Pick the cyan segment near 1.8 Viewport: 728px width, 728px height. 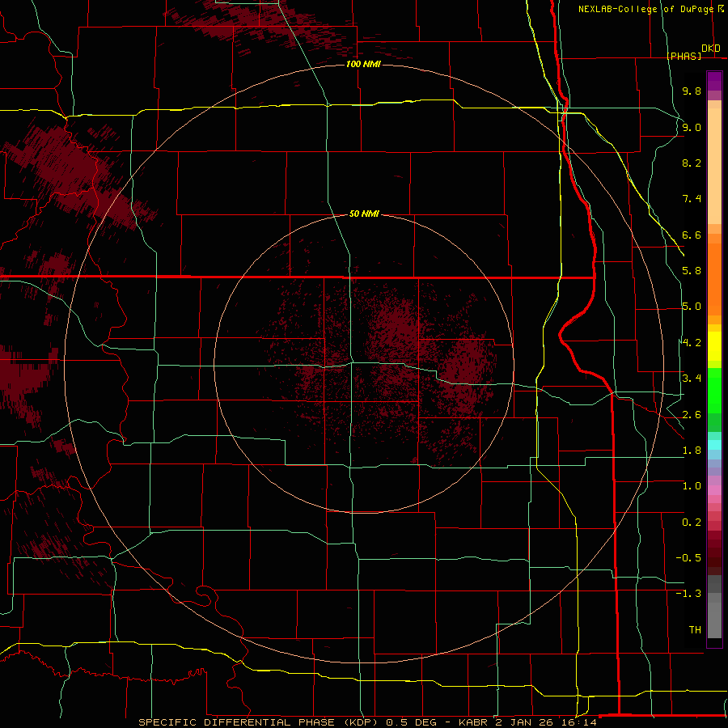714,445
